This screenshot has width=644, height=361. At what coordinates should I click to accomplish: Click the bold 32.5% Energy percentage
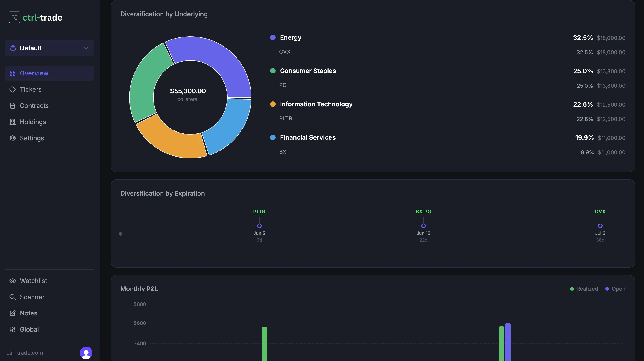(x=583, y=38)
